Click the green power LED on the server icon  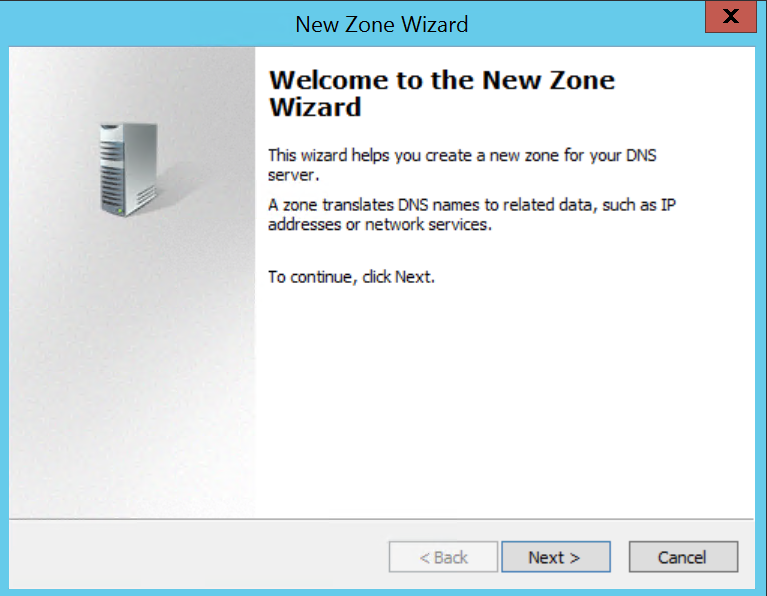tap(120, 211)
